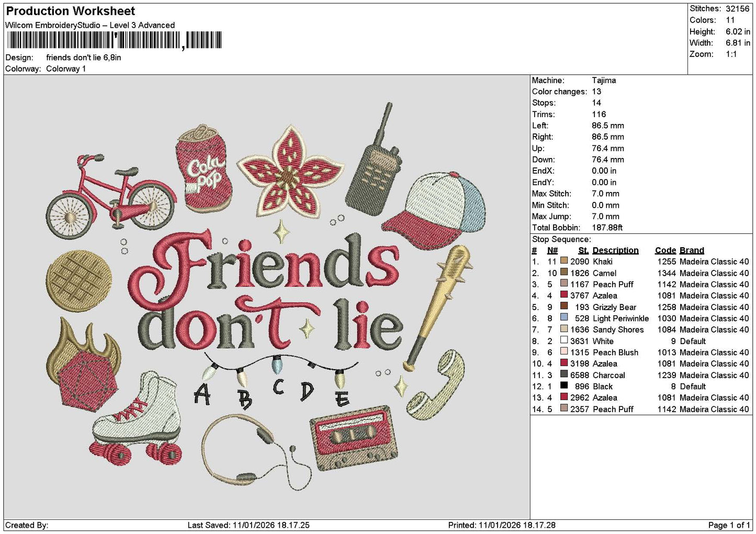Screen dimensions: 756x534
Task: Select the Peach Puff swatch with 2357 stitches
Action: pyautogui.click(x=563, y=408)
